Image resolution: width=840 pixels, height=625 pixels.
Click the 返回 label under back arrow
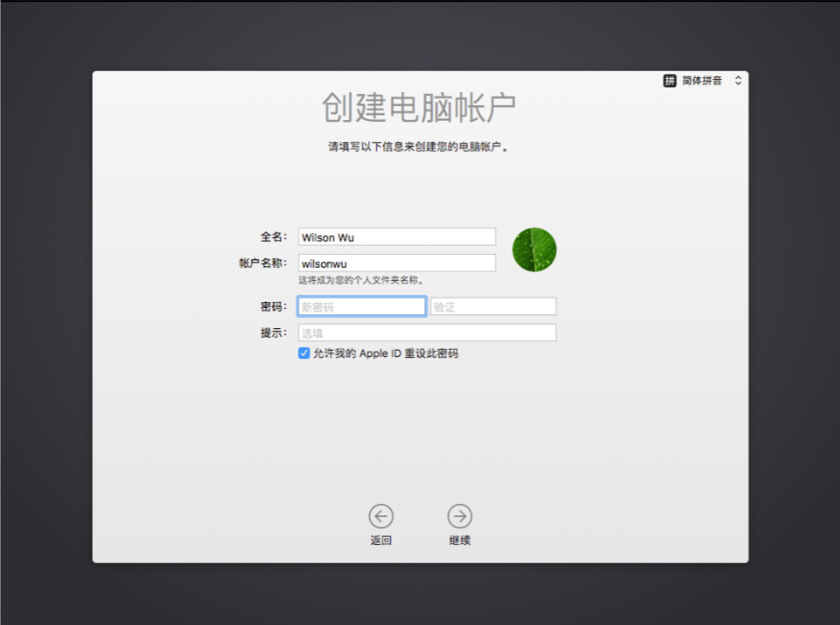[380, 540]
